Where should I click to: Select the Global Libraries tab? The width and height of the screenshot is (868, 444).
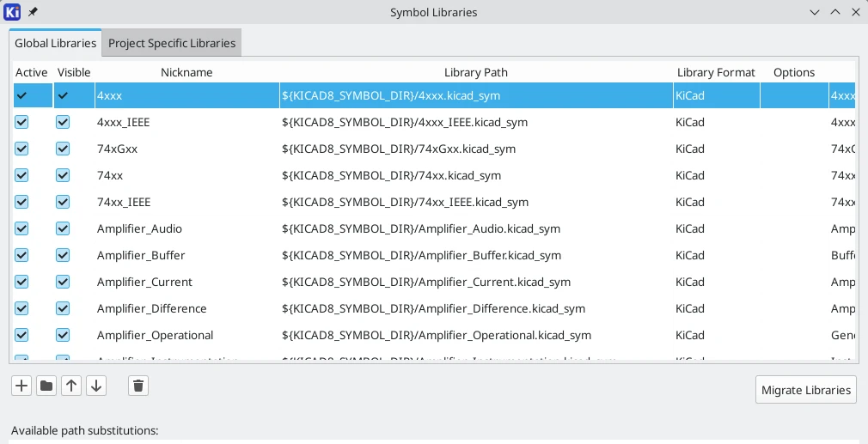[56, 43]
